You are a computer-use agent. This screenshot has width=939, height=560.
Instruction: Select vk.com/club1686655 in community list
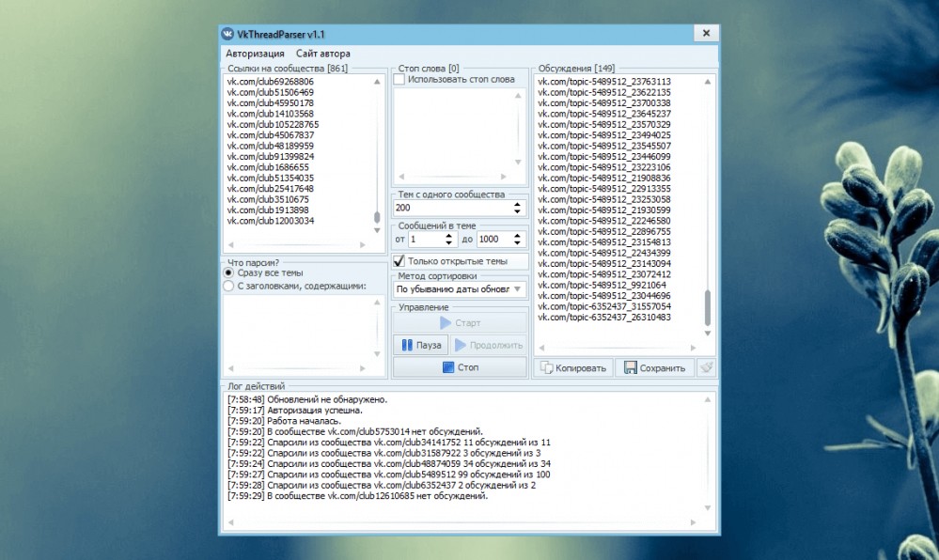tap(268, 167)
